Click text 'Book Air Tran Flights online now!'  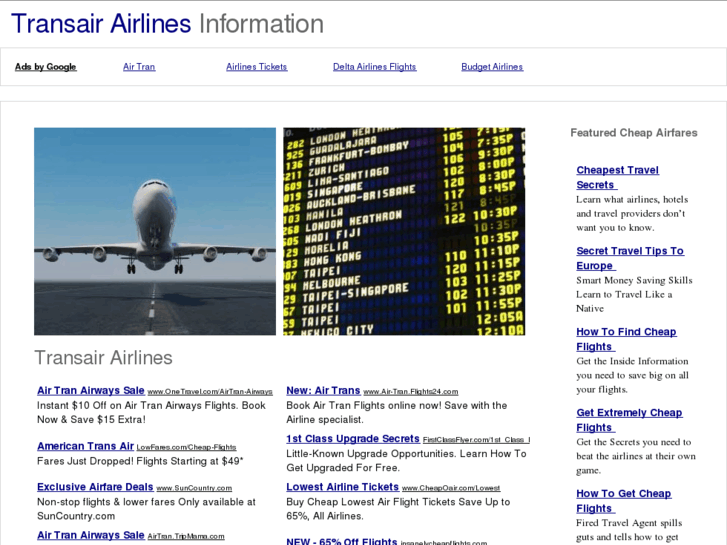(364, 405)
